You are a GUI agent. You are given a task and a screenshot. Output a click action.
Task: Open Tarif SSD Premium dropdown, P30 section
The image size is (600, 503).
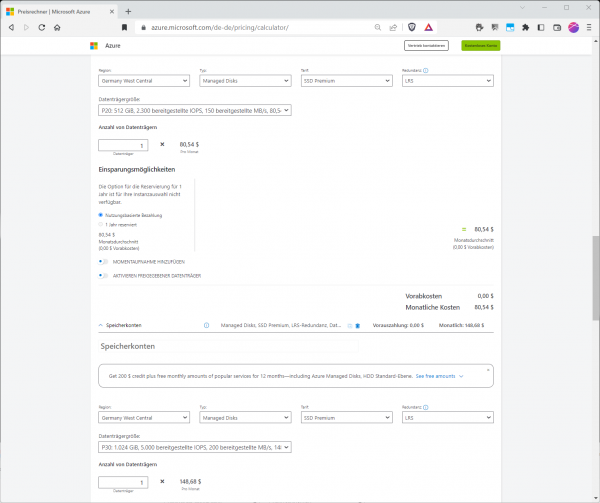point(347,418)
